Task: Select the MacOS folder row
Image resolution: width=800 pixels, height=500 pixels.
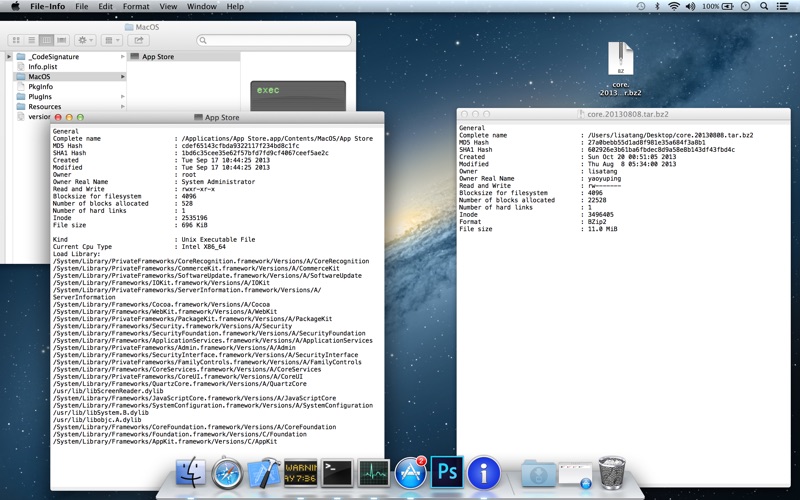Action: pyautogui.click(x=70, y=77)
